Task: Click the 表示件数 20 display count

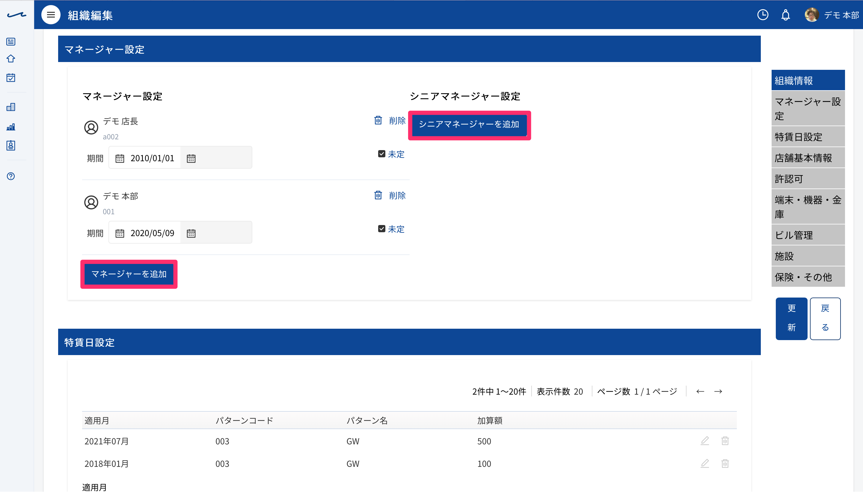Action: coord(559,392)
